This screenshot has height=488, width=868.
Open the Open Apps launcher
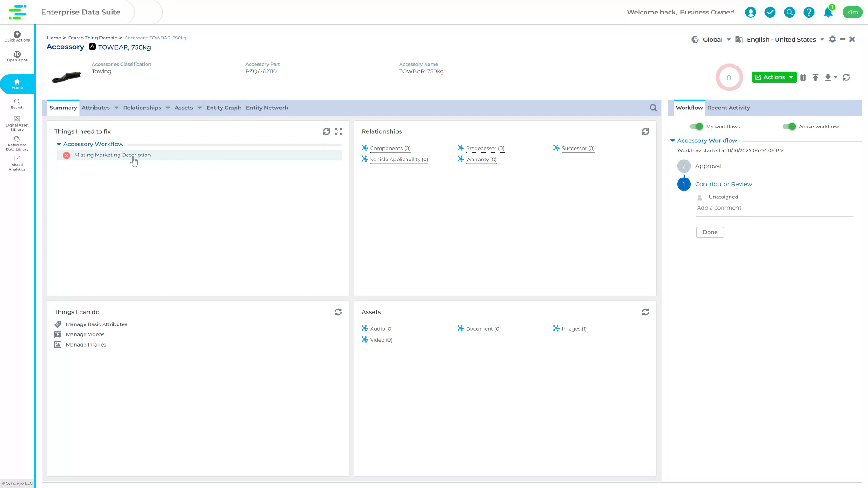coord(17,56)
